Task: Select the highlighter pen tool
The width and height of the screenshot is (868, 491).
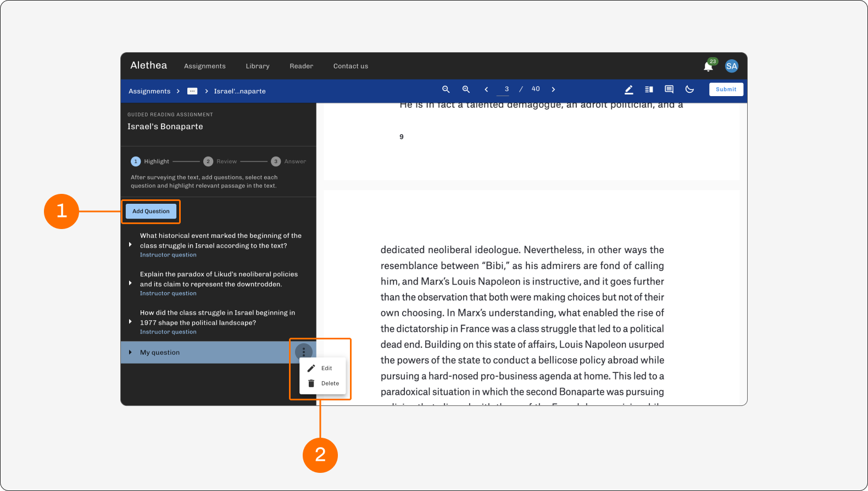Action: pyautogui.click(x=629, y=90)
